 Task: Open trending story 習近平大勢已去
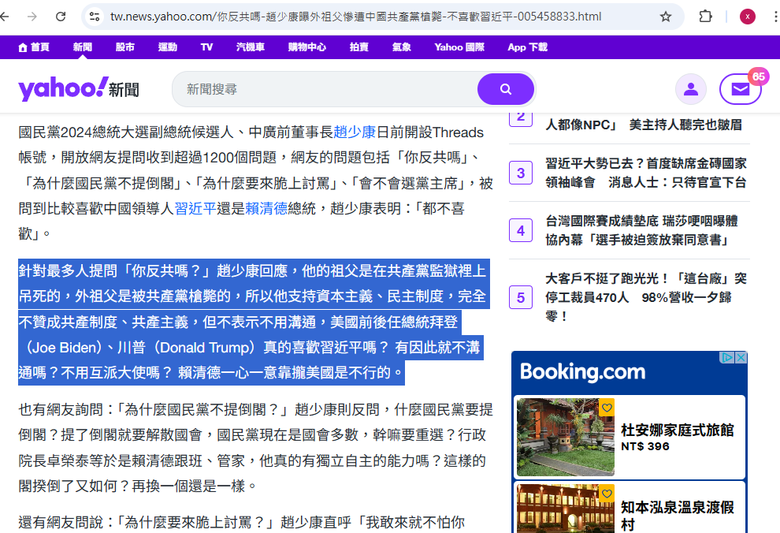pyautogui.click(x=646, y=173)
